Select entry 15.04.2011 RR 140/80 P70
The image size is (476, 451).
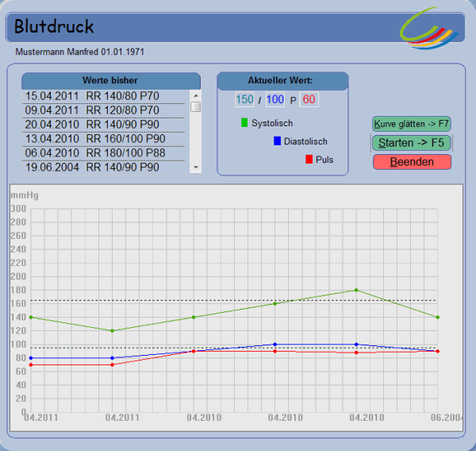103,96
